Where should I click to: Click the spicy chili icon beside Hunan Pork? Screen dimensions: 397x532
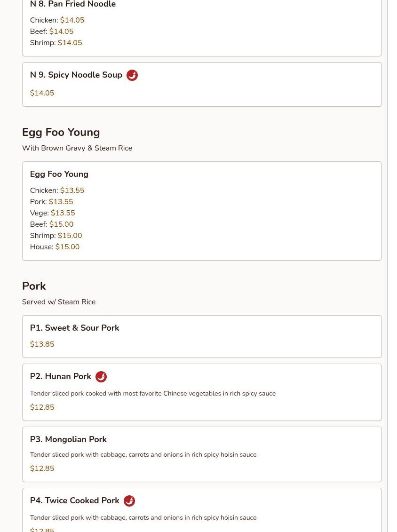101,377
